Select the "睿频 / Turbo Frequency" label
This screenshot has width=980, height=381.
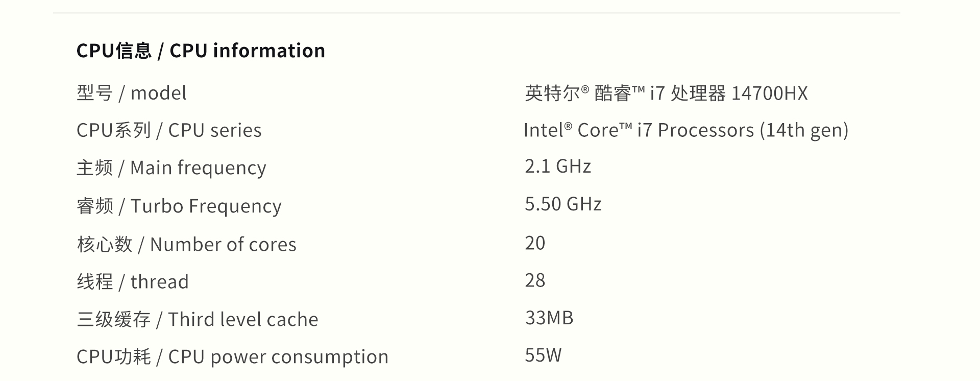(x=179, y=206)
